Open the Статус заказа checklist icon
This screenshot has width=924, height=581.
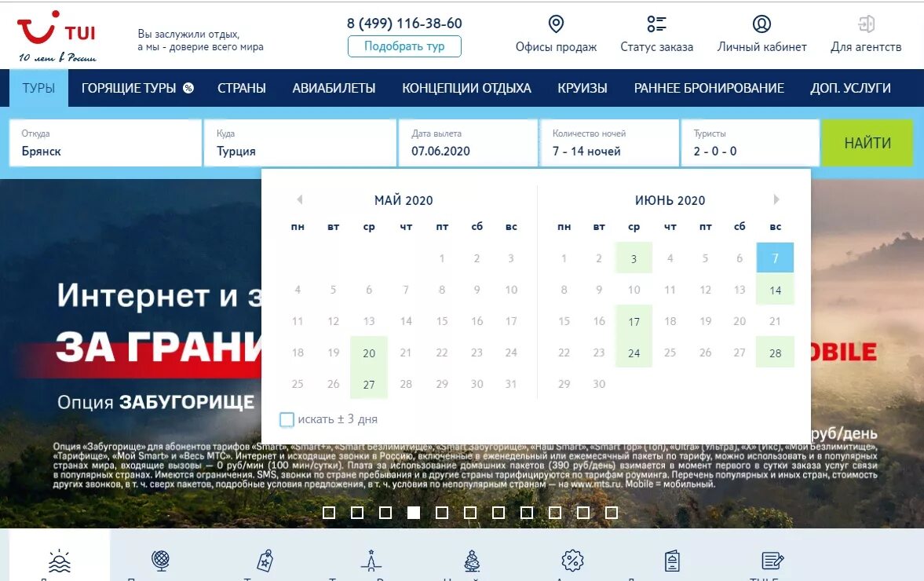click(x=656, y=24)
